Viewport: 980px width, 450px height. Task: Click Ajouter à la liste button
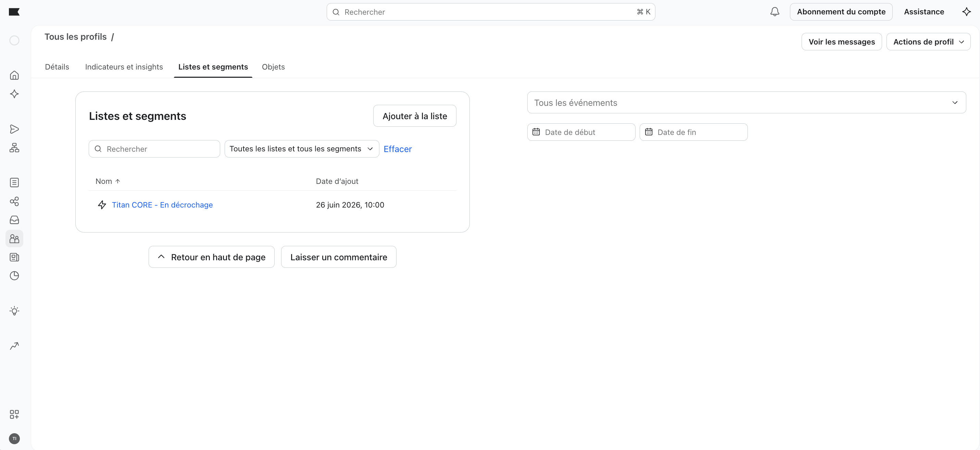[x=415, y=116]
